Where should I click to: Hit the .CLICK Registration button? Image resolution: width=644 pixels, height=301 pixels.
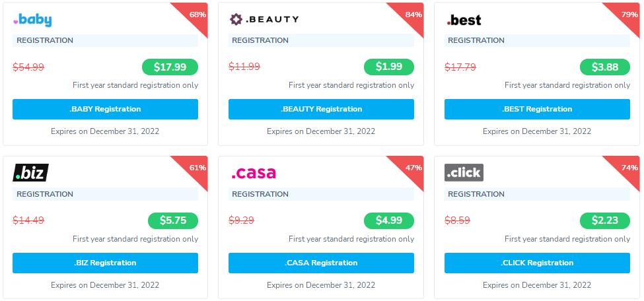(x=537, y=263)
